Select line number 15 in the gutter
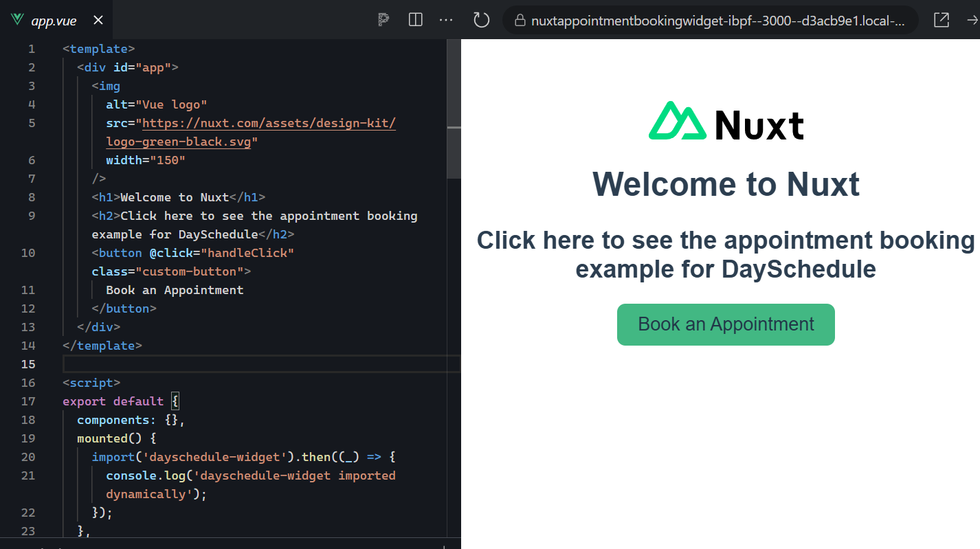980x549 pixels. point(27,364)
